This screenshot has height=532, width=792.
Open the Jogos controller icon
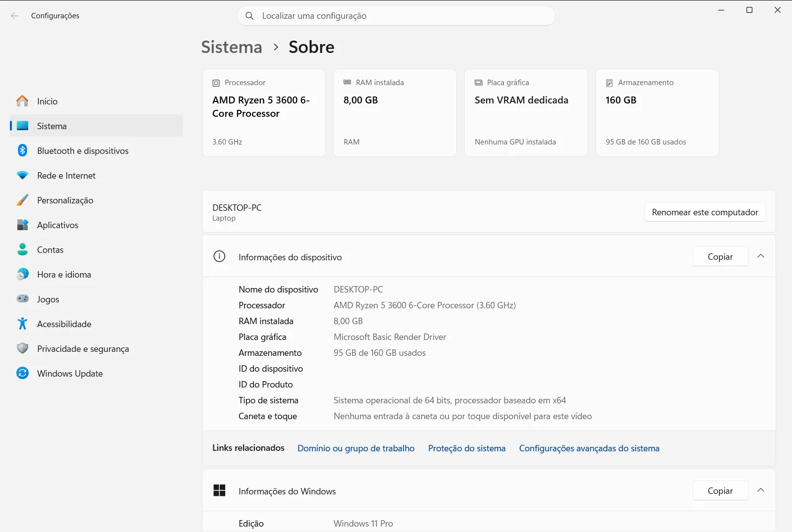[22, 298]
